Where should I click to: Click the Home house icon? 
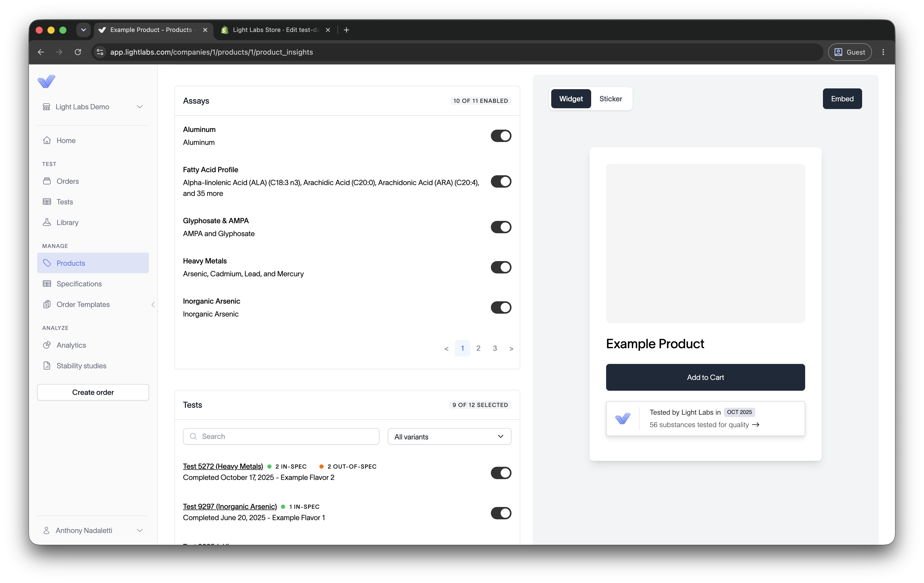[x=47, y=140]
